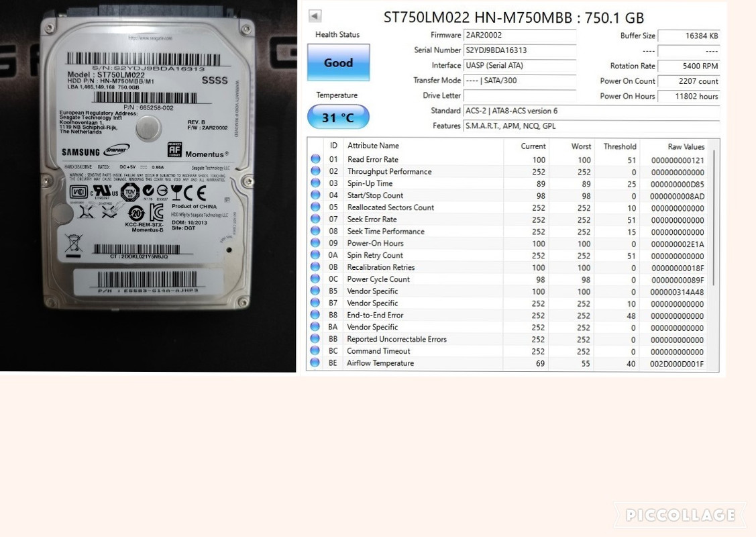This screenshot has width=756, height=537.
Task: Click the status icon for Reported Uncorrectable Errors
Action: tap(315, 339)
